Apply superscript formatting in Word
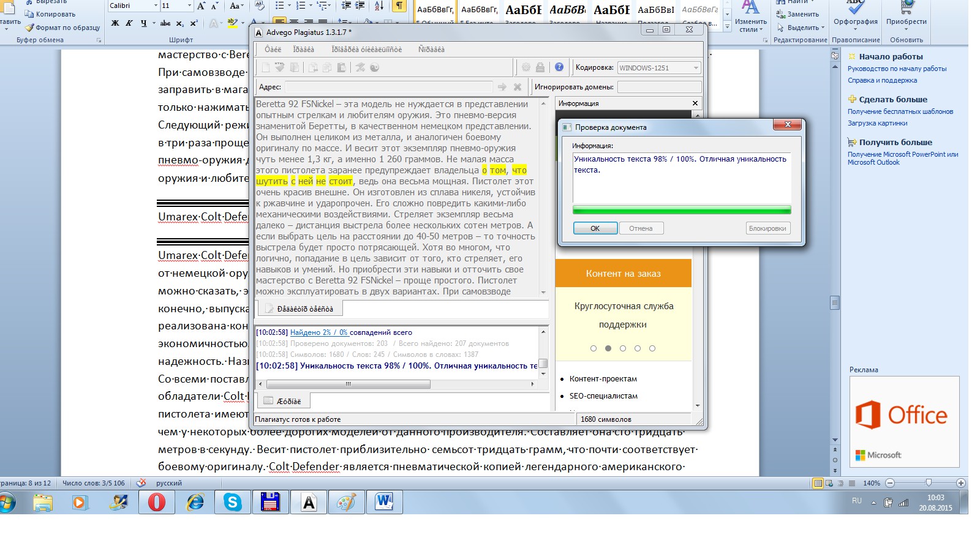This screenshot has height=551, width=980. (x=194, y=24)
